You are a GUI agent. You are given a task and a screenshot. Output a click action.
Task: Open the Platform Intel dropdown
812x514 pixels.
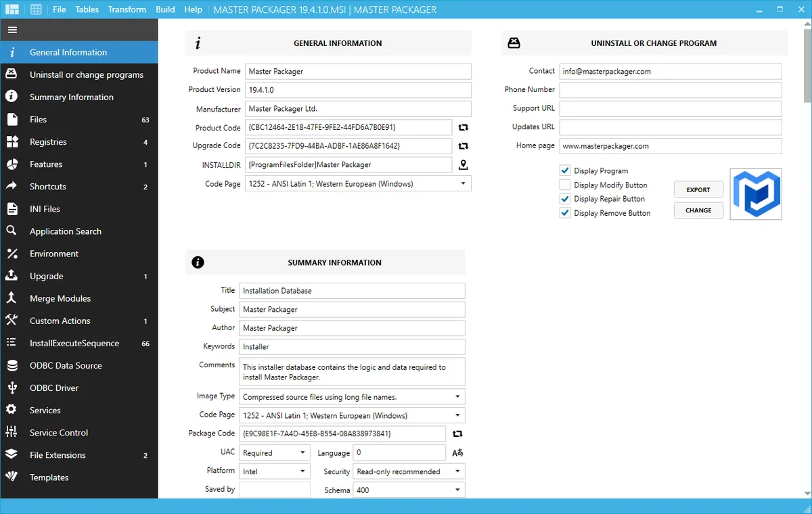point(275,471)
